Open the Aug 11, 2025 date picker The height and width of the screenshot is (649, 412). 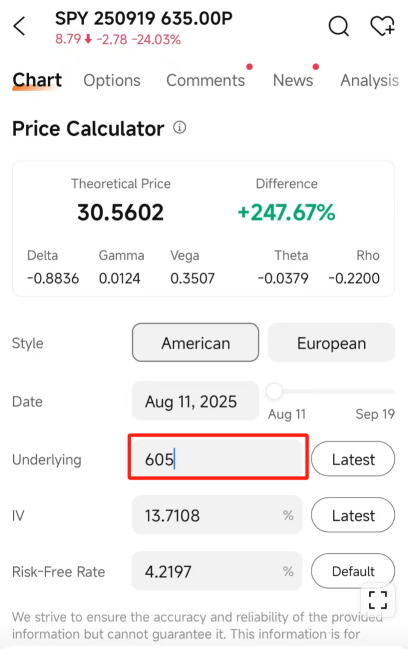(195, 401)
